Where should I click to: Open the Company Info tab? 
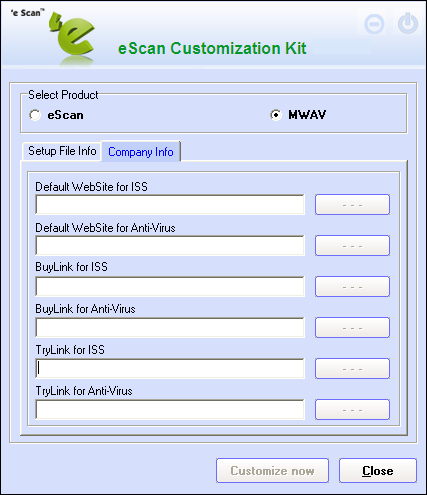[x=141, y=152]
